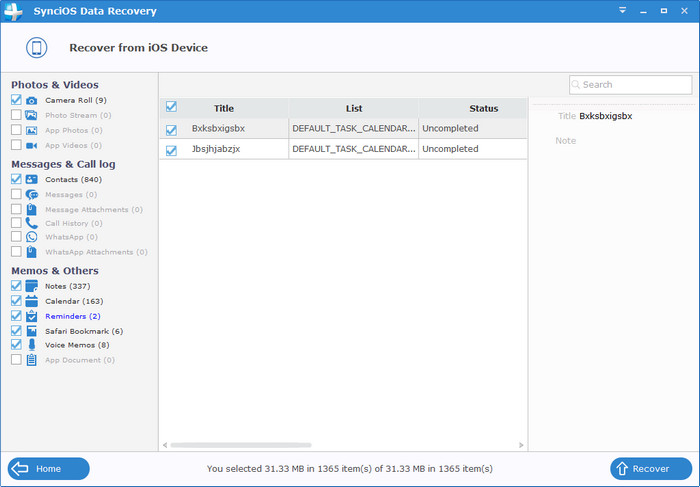The image size is (700, 487).
Task: Uncheck the Jbsjhjabzjx row checkbox
Action: pyautogui.click(x=171, y=150)
